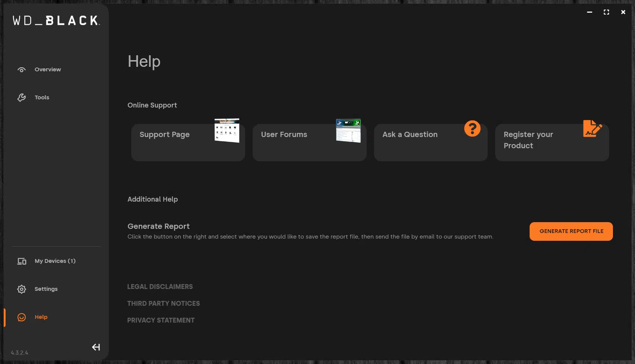Click the Online Support heading
The height and width of the screenshot is (364, 635).
point(152,105)
